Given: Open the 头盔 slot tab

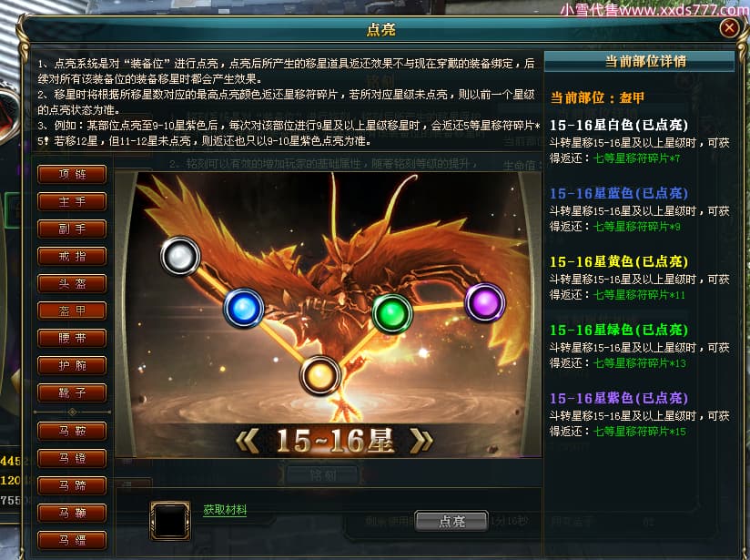Looking at the screenshot, I should tap(72, 284).
